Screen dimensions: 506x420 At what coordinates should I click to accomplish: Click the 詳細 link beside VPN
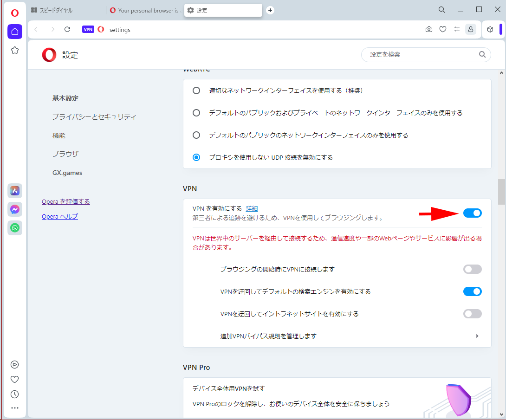click(252, 209)
